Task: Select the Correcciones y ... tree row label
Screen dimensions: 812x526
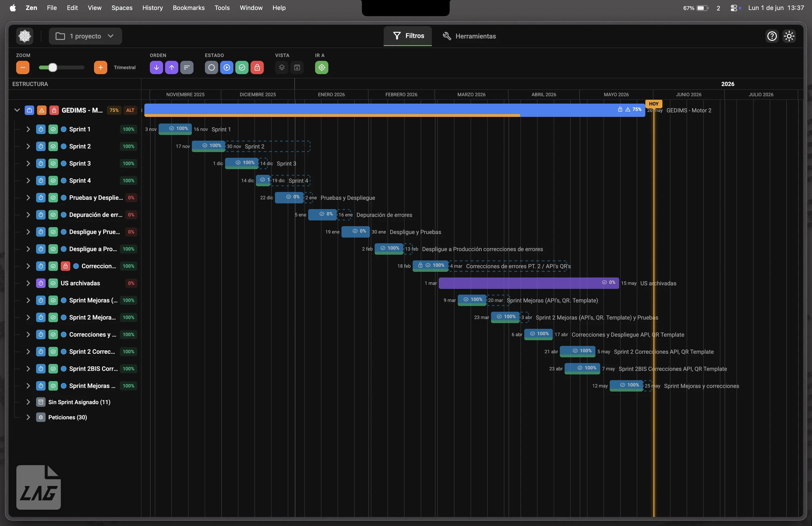Action: click(93, 334)
